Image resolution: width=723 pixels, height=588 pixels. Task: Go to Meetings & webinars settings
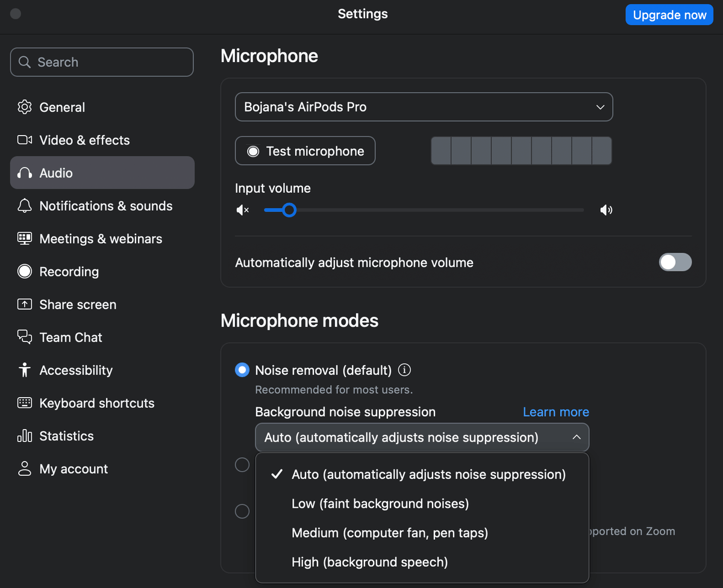101,239
